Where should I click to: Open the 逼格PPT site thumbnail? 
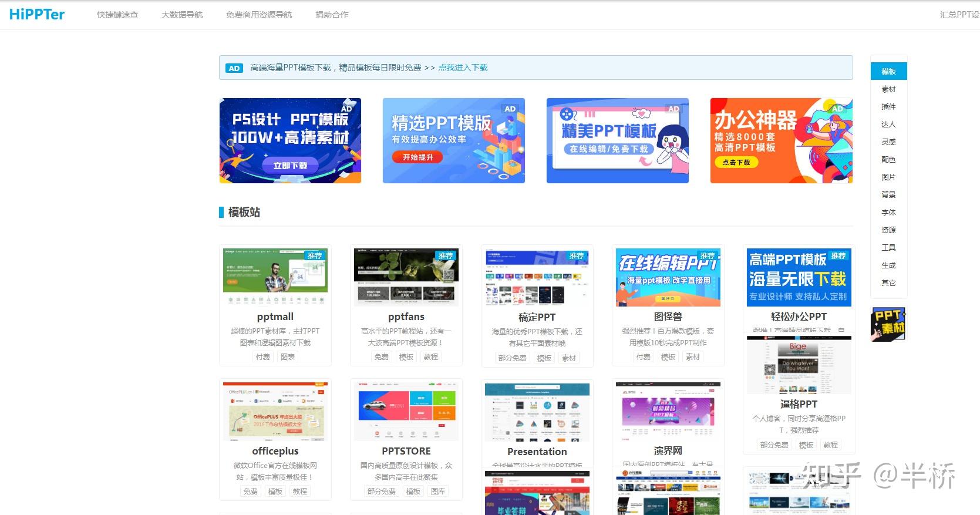[x=799, y=365]
